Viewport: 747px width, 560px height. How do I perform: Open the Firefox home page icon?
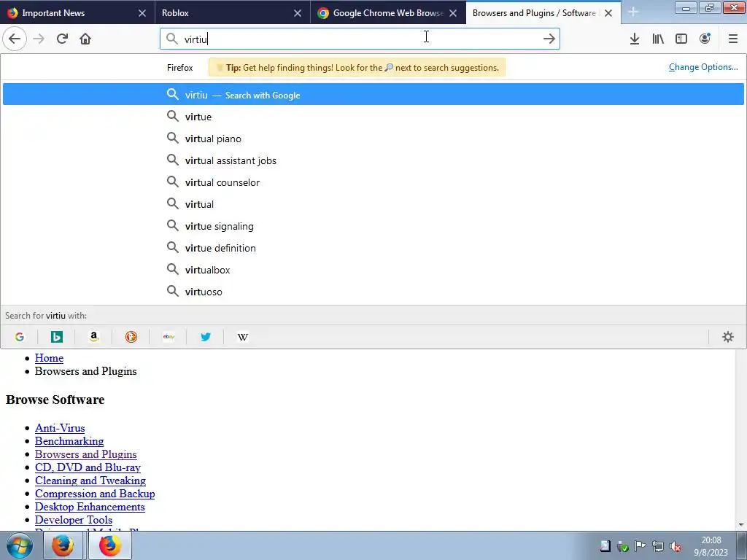(x=85, y=39)
